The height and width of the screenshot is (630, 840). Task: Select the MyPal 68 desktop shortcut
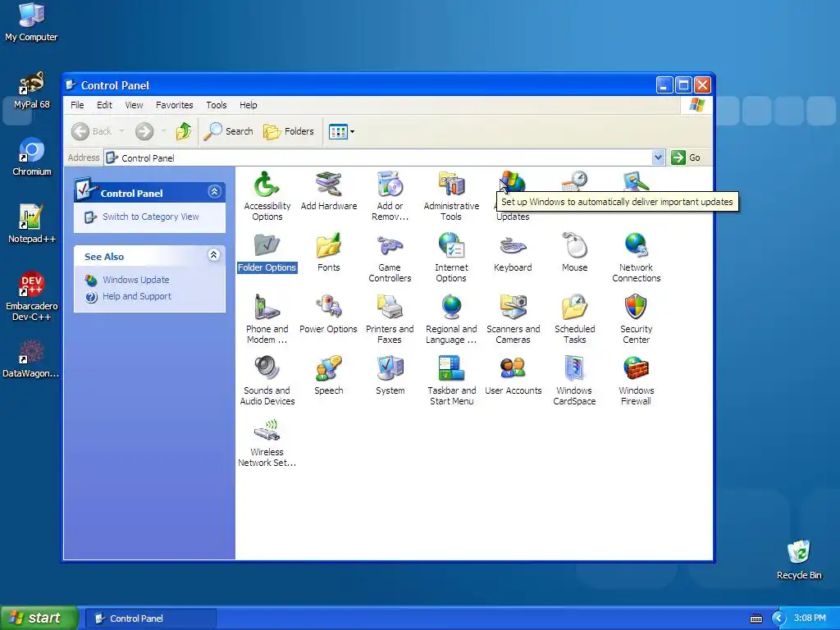click(x=31, y=89)
